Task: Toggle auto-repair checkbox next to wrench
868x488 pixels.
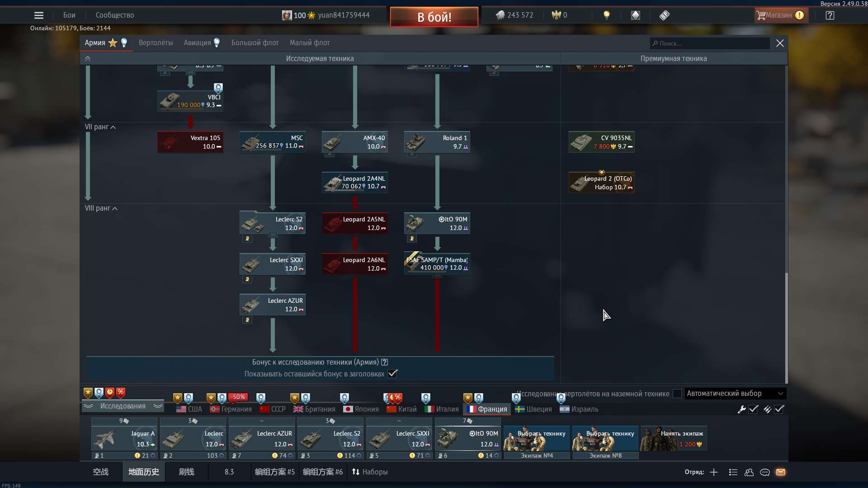Action: (x=753, y=409)
